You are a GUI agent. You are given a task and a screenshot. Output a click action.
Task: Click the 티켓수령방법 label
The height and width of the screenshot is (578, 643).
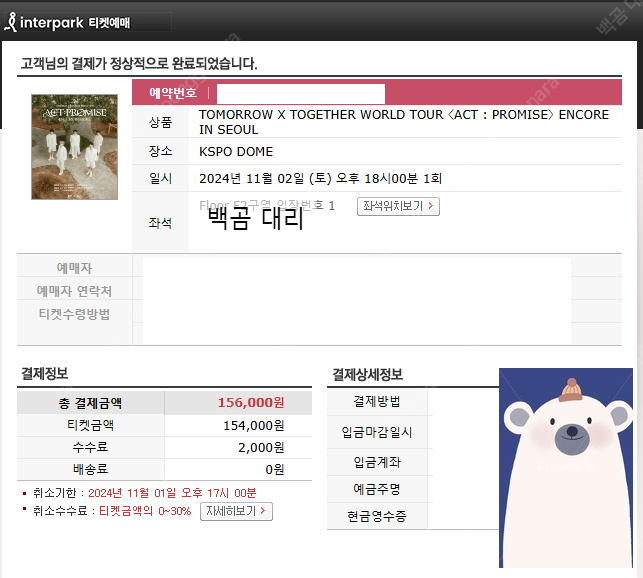coord(74,314)
